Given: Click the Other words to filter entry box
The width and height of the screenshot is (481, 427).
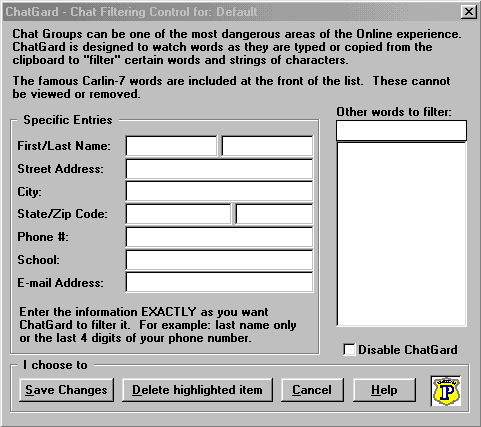Looking at the screenshot, I should pyautogui.click(x=401, y=130).
